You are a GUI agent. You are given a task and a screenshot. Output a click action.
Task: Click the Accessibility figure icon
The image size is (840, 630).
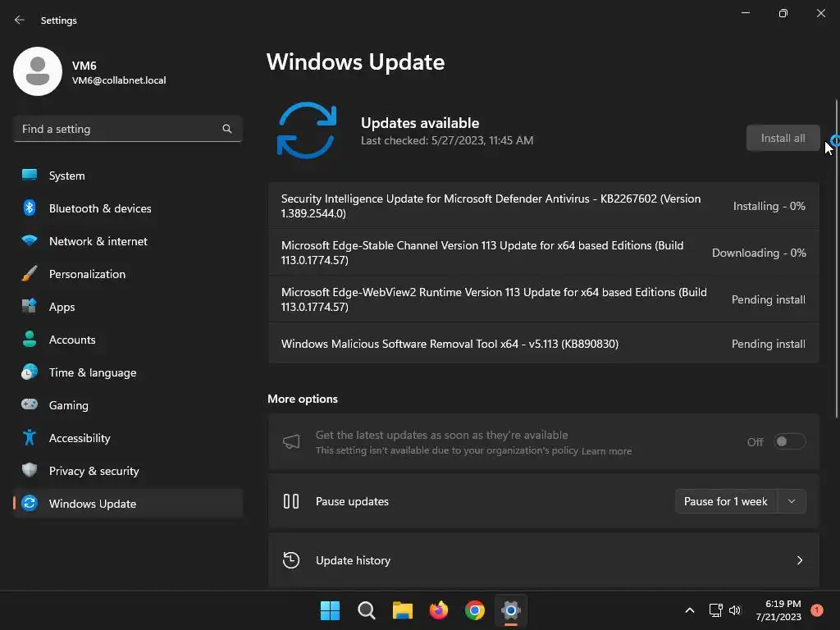point(30,438)
